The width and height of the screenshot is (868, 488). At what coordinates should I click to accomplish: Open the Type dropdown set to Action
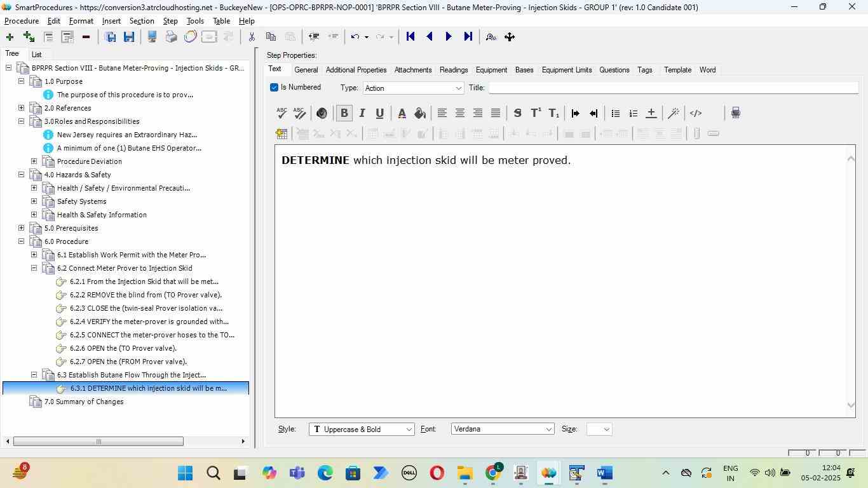click(413, 88)
